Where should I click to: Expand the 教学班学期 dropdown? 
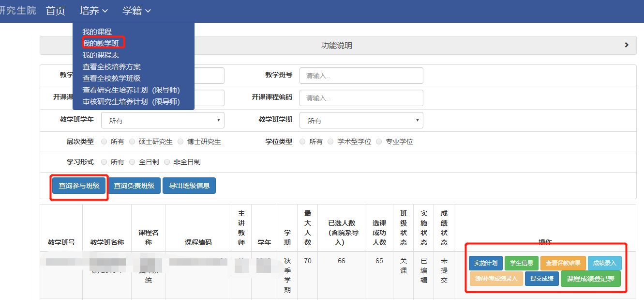[x=361, y=121]
